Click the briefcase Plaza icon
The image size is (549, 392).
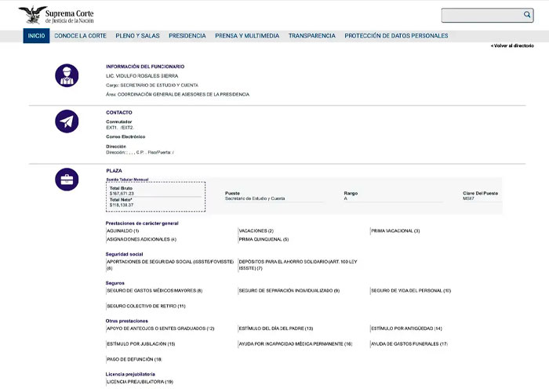click(67, 180)
